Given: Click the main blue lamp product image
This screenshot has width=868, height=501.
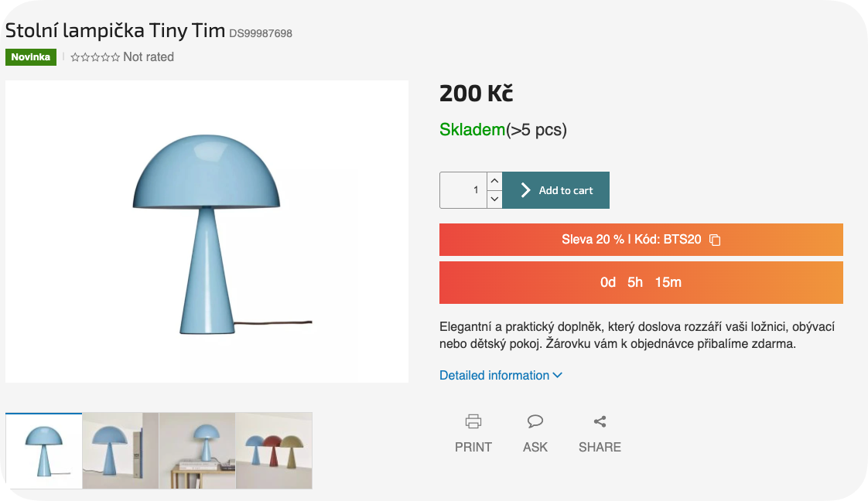Looking at the screenshot, I should click(207, 231).
